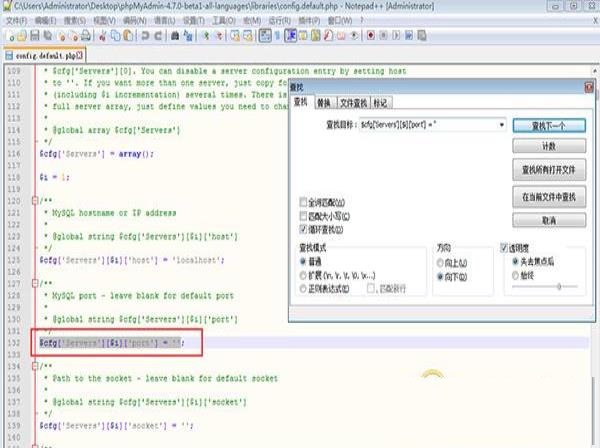Switch to the 替换 replace tab

point(323,102)
